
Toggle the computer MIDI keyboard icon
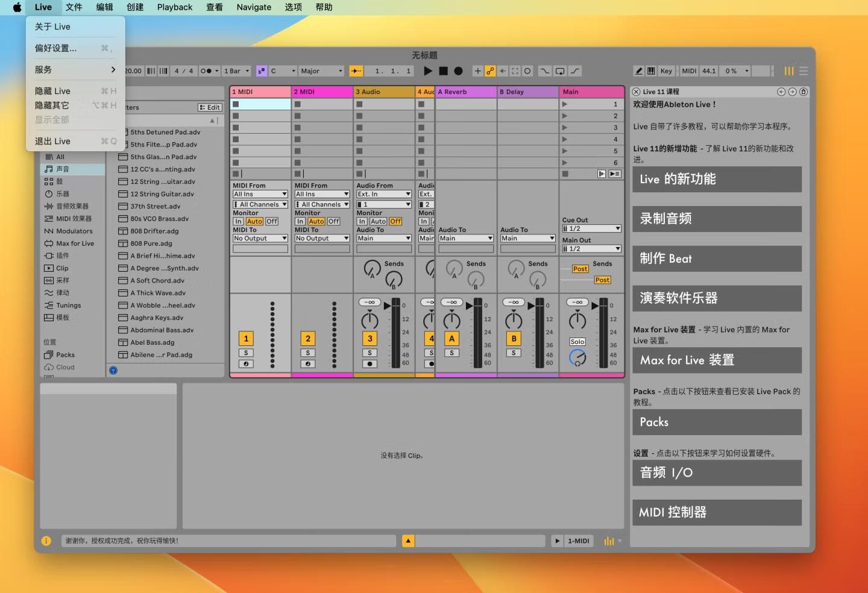coord(651,71)
